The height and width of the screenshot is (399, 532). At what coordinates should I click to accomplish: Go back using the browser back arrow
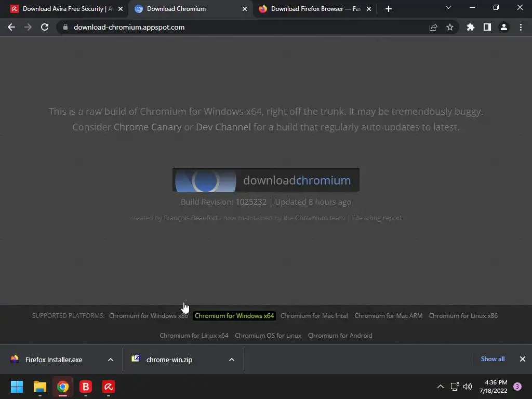[x=11, y=27]
